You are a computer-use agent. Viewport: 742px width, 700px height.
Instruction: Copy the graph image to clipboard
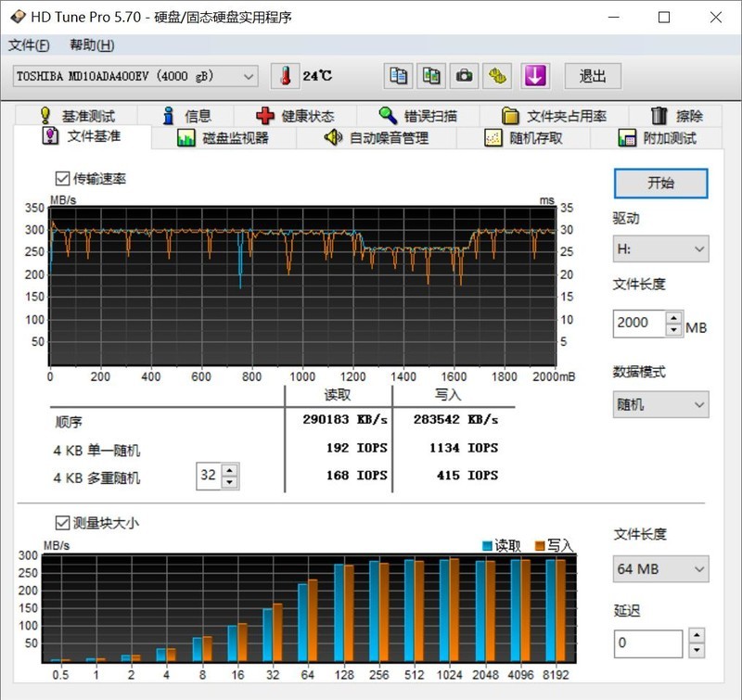click(x=430, y=76)
